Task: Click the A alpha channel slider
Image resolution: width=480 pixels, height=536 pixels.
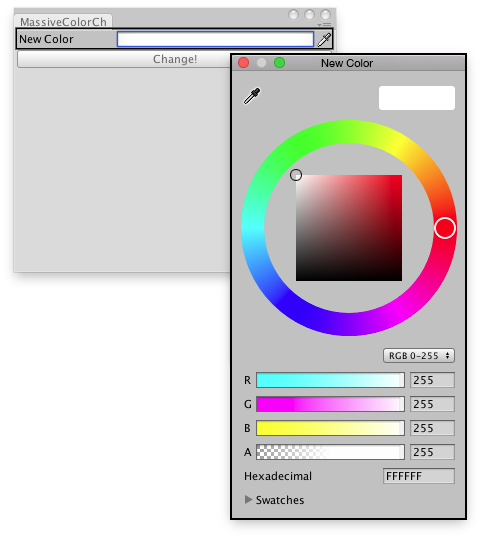Action: click(330, 452)
